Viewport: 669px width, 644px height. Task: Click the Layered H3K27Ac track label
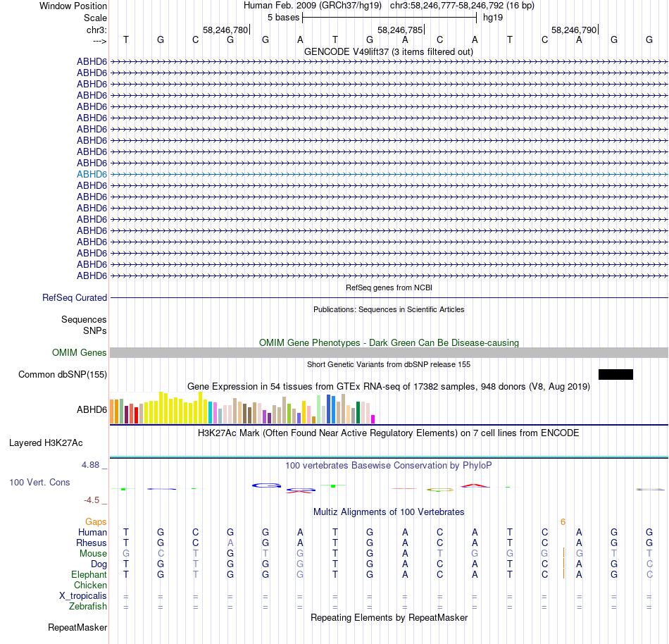(x=46, y=442)
